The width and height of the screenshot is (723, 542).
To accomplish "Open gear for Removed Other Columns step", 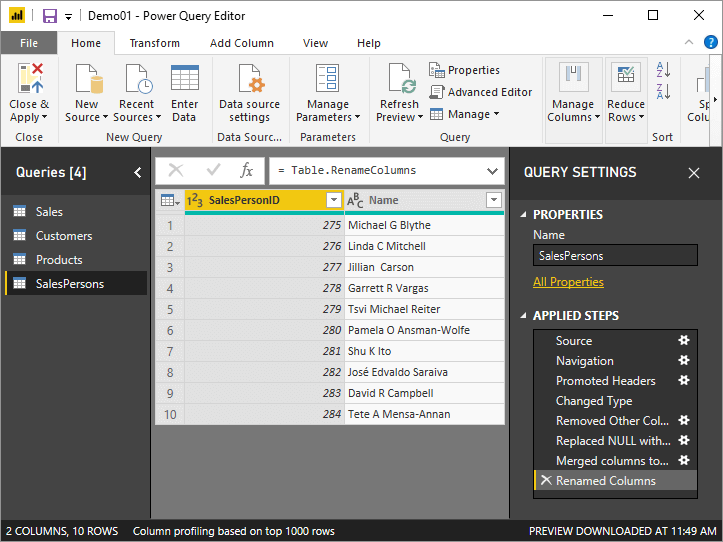I will (x=684, y=420).
